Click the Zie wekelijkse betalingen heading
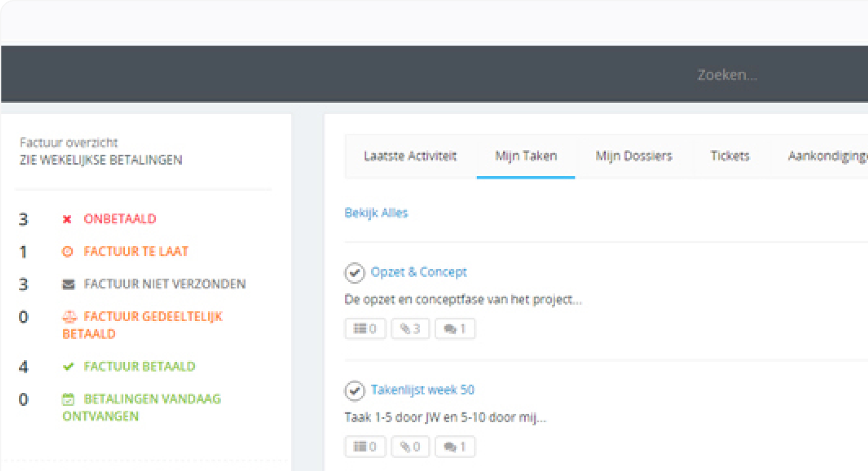The image size is (868, 471). point(101,160)
